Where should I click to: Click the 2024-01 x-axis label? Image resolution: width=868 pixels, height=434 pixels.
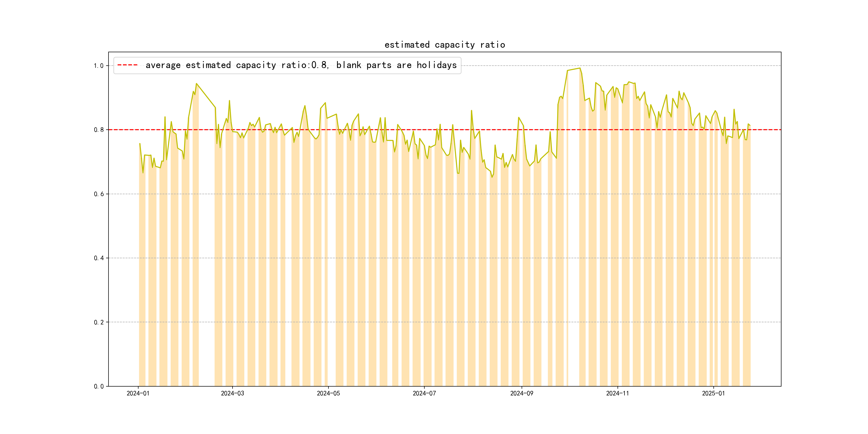click(138, 394)
